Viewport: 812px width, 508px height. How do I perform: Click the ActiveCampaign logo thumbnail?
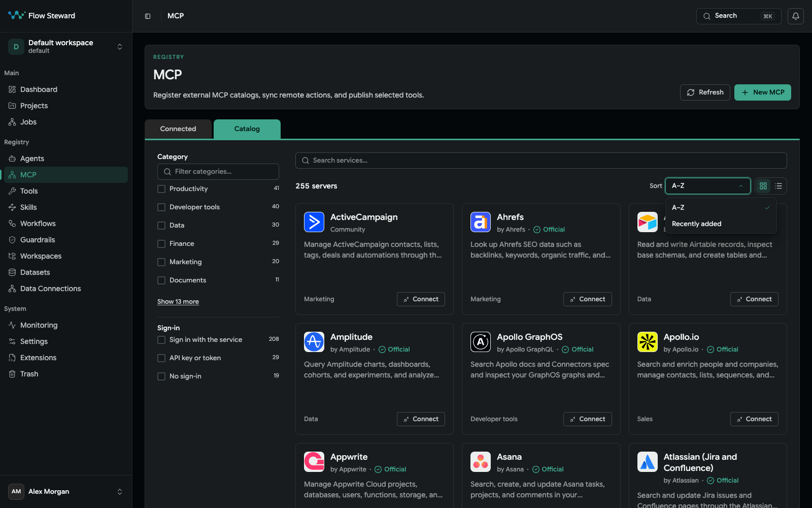[314, 222]
